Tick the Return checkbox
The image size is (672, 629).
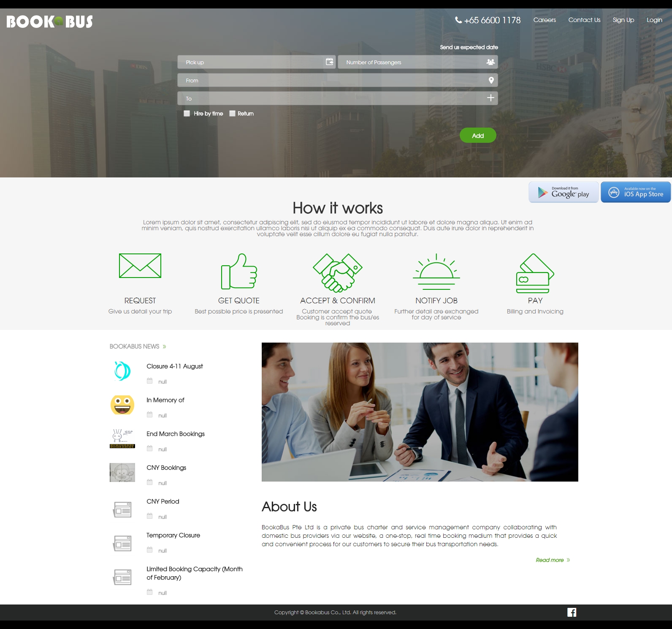(x=232, y=113)
